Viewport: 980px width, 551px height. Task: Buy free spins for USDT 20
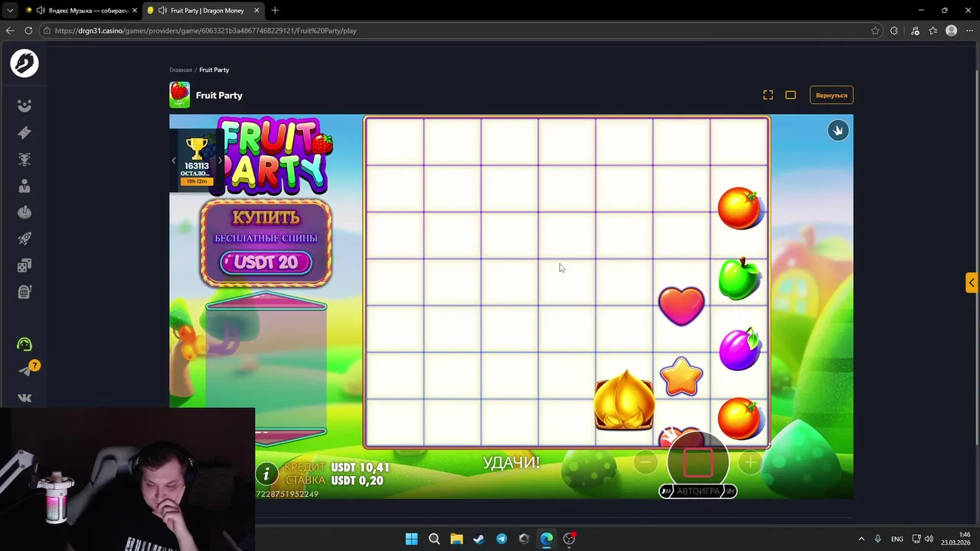[x=266, y=262]
